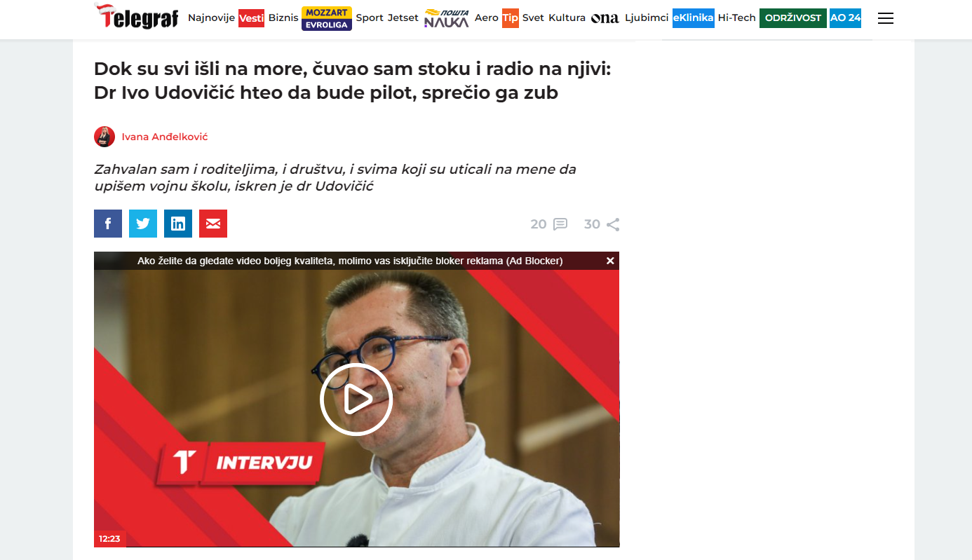The height and width of the screenshot is (560, 972).
Task: Open the Najnovije link
Action: [211, 18]
